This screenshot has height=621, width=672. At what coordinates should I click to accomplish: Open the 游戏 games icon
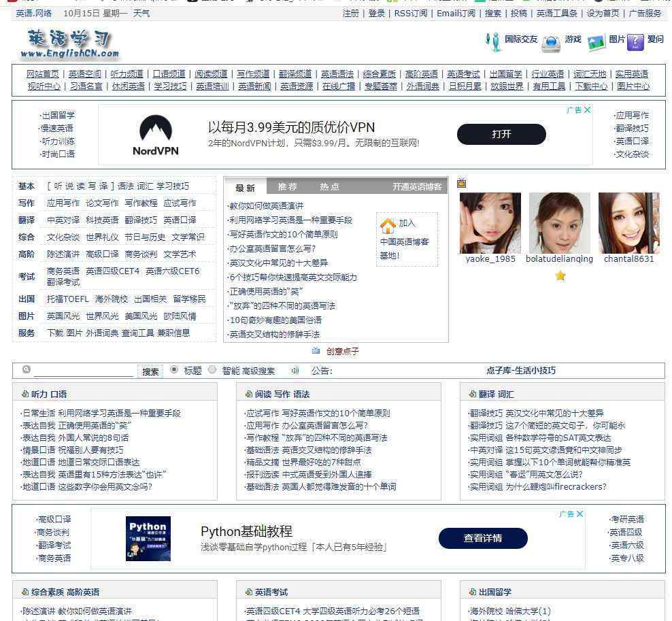(x=550, y=44)
